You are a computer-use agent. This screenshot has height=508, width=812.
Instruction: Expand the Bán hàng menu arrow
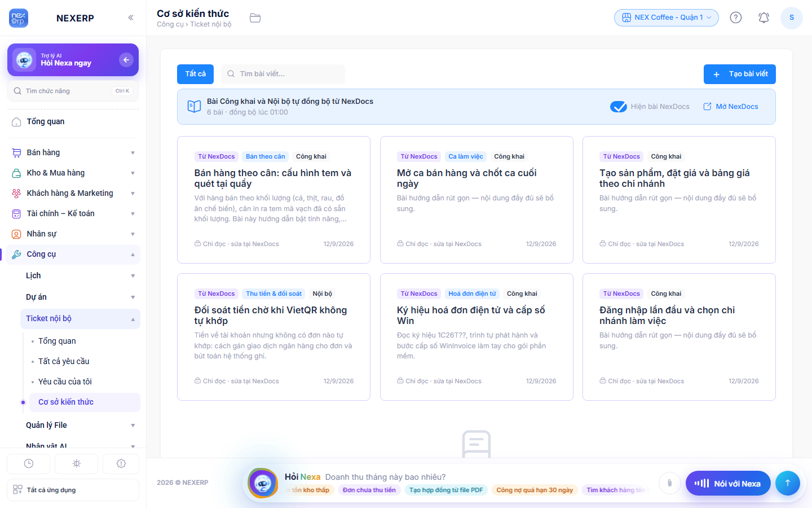tap(133, 153)
